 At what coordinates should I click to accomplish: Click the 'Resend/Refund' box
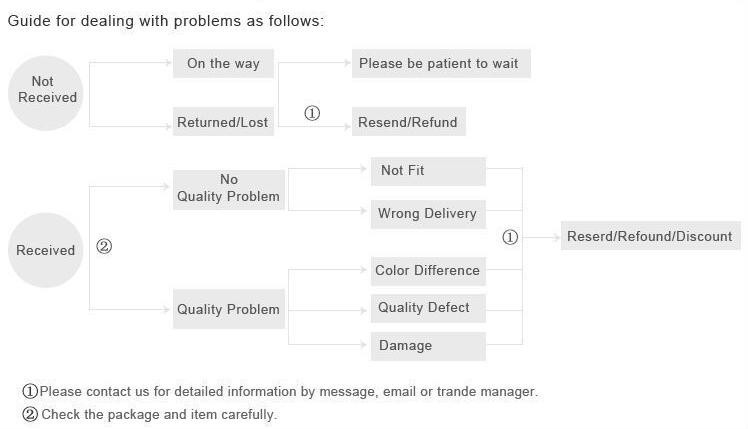point(408,123)
